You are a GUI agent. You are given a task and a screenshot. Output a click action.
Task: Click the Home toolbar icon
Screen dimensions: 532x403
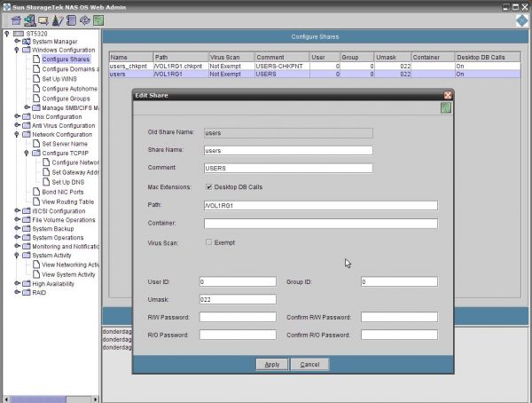[x=16, y=20]
